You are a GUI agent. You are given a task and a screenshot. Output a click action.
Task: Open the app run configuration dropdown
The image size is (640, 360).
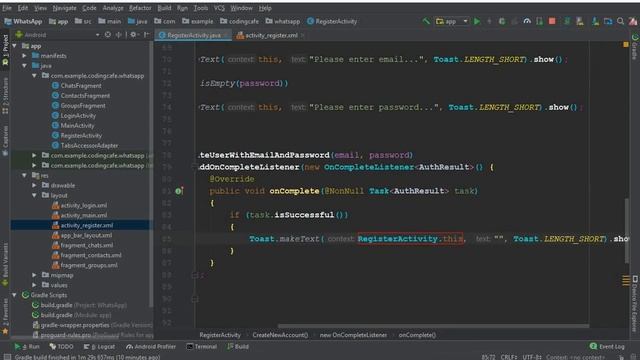tap(452, 21)
